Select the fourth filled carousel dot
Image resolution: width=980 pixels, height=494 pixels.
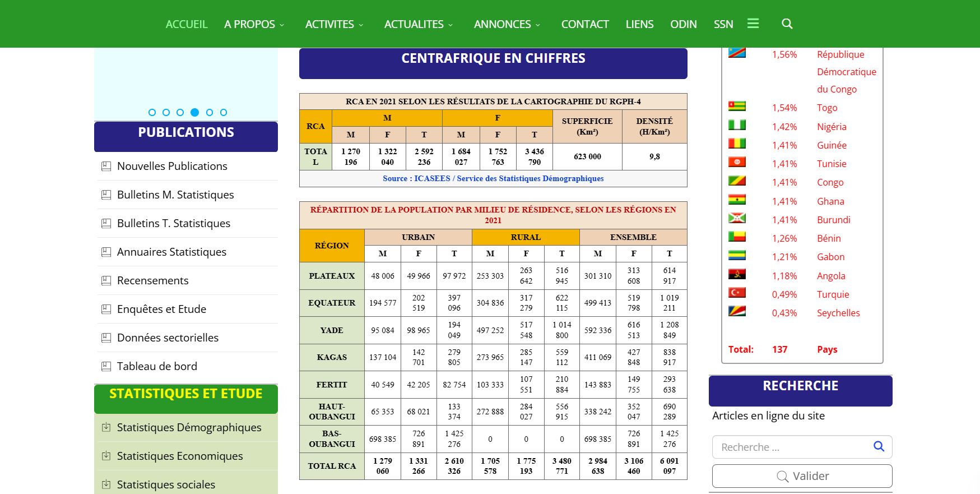[194, 112]
